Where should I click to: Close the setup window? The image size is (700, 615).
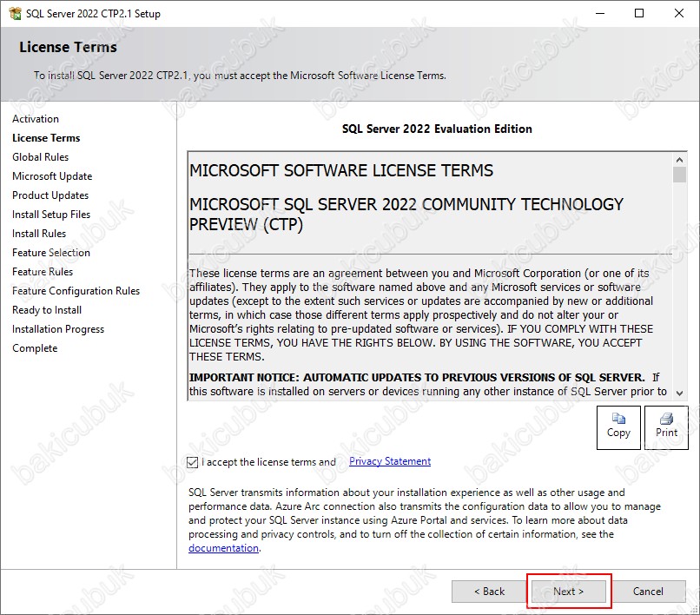click(679, 13)
